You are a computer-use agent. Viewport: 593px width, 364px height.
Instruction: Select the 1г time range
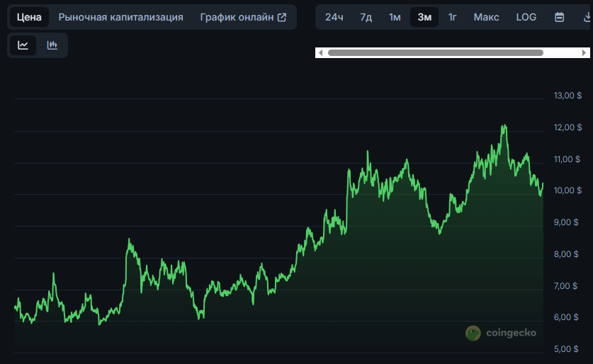click(452, 17)
